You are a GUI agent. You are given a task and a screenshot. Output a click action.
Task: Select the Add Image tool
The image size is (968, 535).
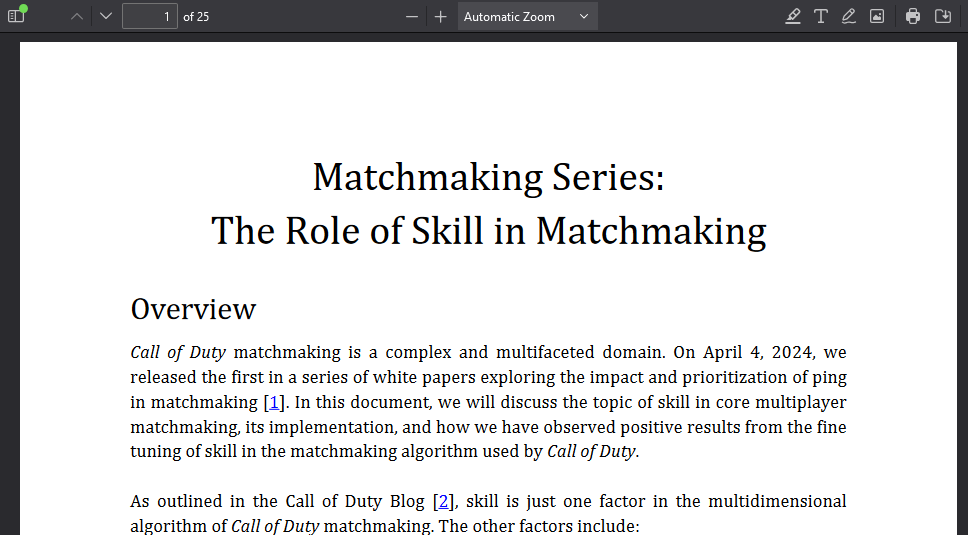click(x=877, y=16)
